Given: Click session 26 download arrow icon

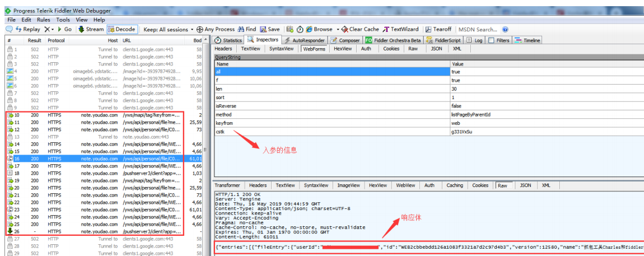Looking at the screenshot, I should (x=10, y=231).
